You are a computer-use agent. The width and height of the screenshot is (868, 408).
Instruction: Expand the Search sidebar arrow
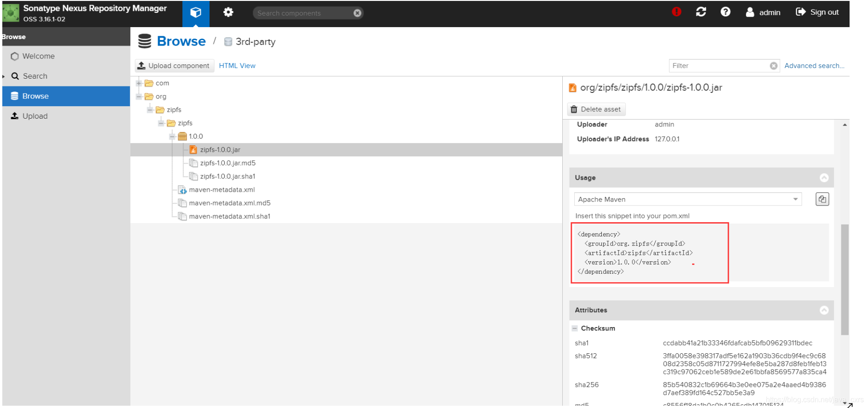(x=4, y=76)
